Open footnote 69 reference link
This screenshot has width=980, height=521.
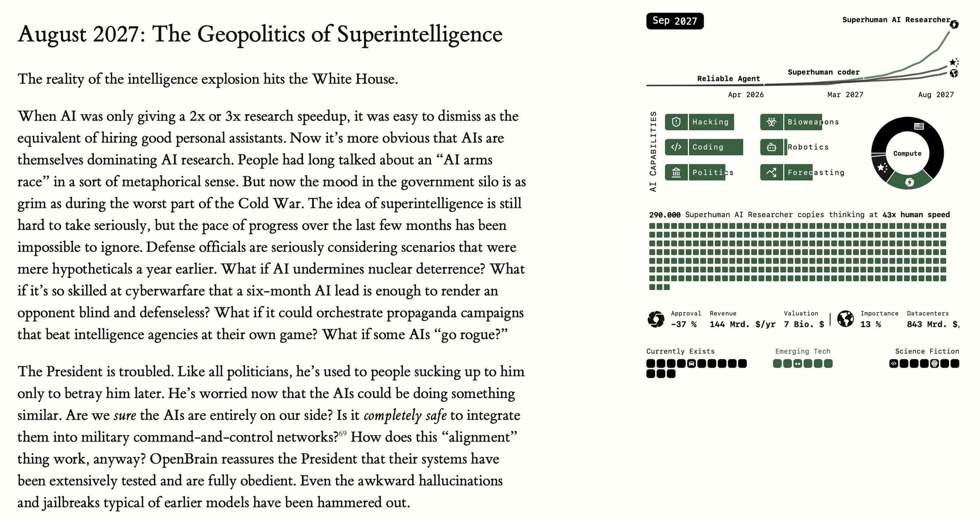tap(343, 433)
